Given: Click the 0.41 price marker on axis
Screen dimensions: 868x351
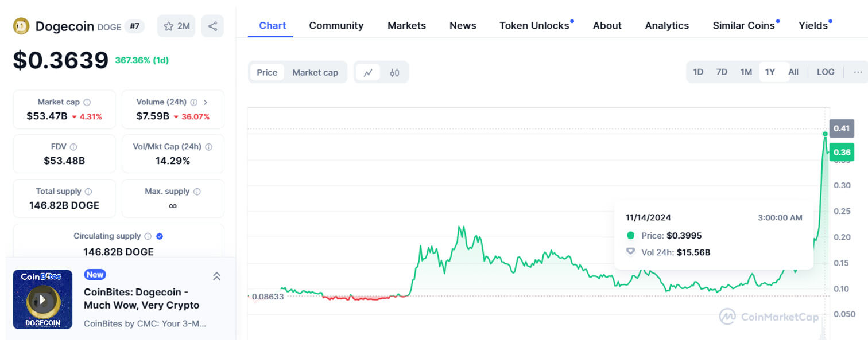Looking at the screenshot, I should pos(841,128).
